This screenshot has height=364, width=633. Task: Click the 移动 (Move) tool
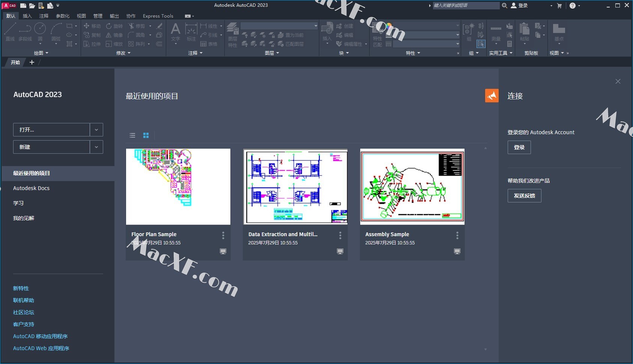(x=92, y=26)
